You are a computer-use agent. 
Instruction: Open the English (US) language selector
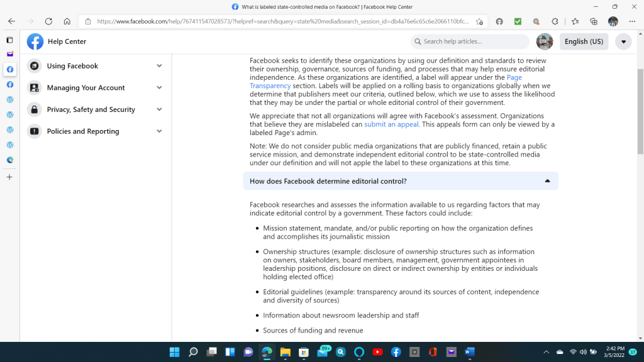pyautogui.click(x=584, y=41)
